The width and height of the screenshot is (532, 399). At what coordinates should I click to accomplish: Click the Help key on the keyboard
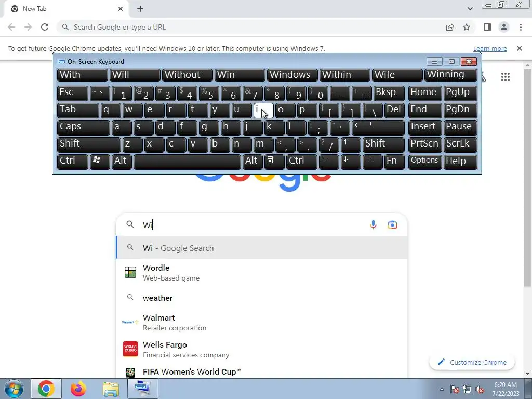coord(460,162)
